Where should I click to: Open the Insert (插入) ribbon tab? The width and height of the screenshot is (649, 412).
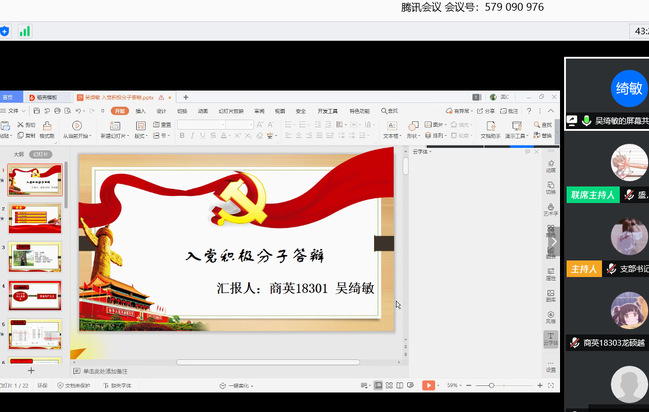click(x=140, y=111)
